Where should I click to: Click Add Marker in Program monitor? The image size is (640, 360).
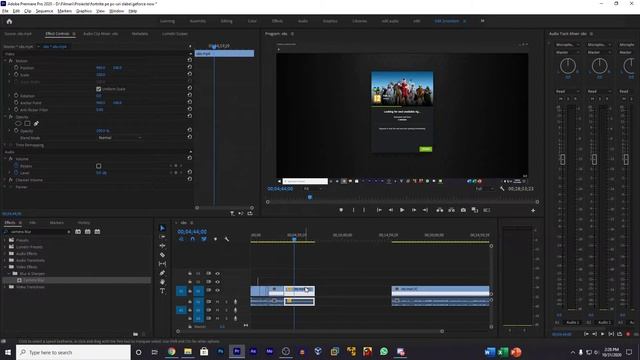[x=341, y=210]
